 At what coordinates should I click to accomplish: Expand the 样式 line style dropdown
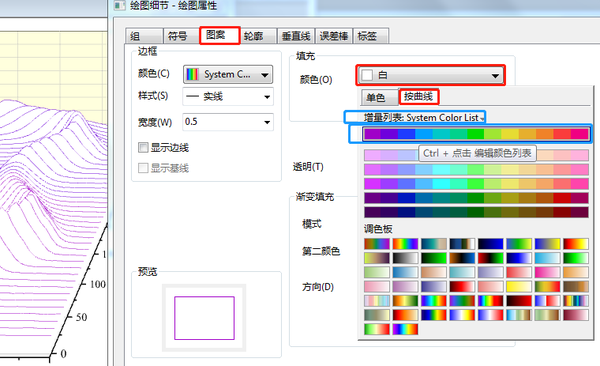click(x=228, y=96)
